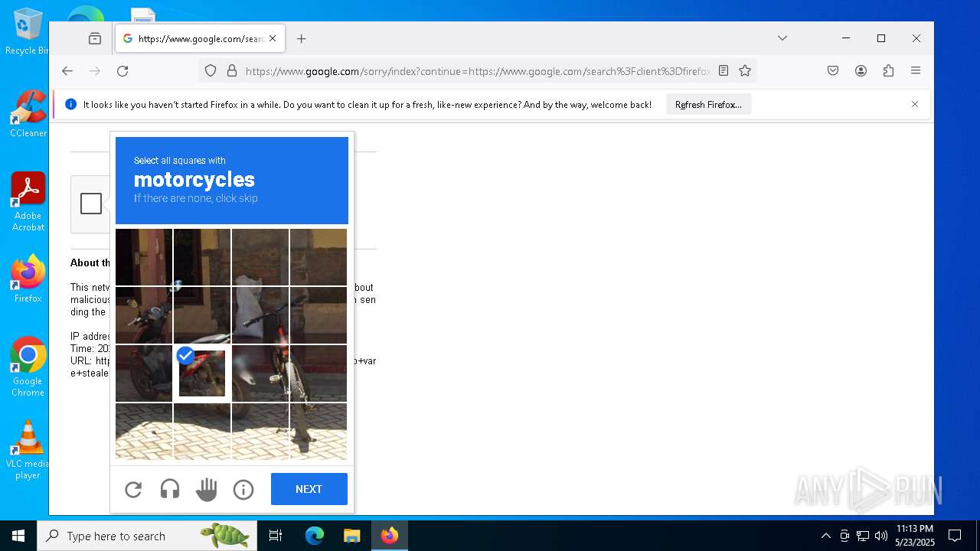
Task: Click the captcha hand report icon
Action: coord(207,489)
